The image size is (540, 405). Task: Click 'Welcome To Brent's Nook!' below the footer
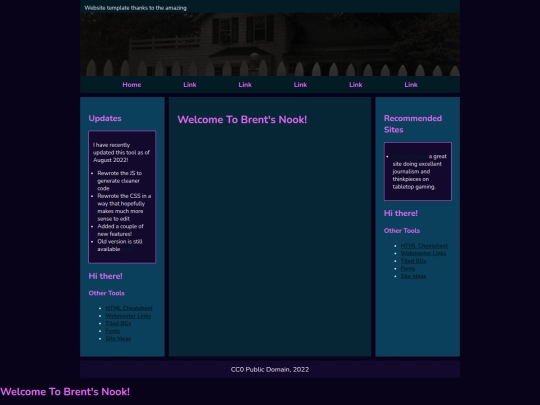click(65, 392)
